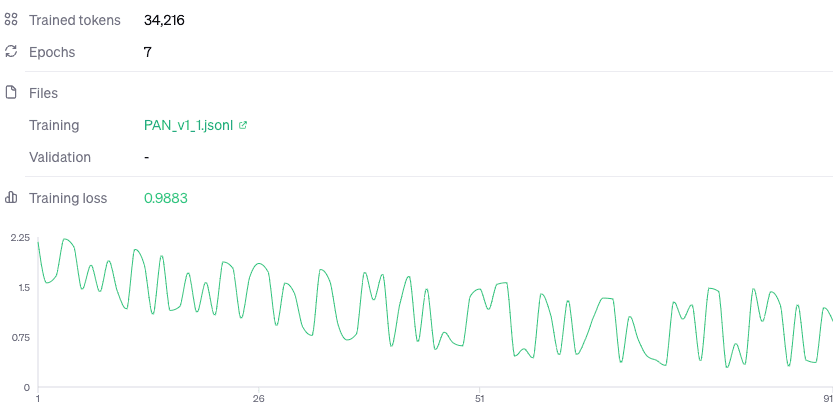Click the Epochs refresh-arrows icon
The image size is (839, 406).
tap(12, 51)
